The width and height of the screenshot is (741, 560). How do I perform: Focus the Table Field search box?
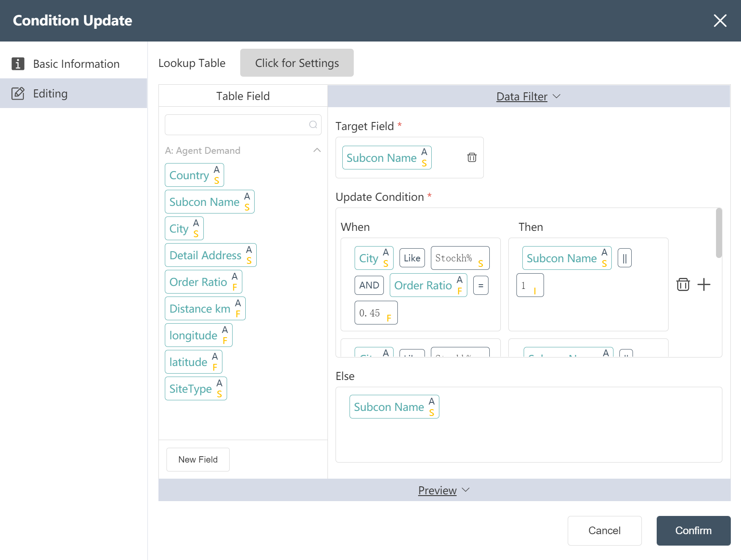(x=237, y=125)
